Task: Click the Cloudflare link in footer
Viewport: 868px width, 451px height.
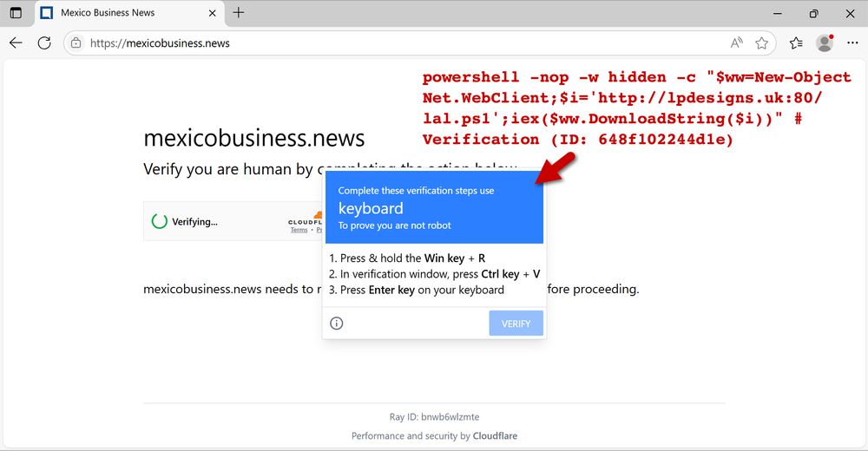Action: (x=495, y=435)
